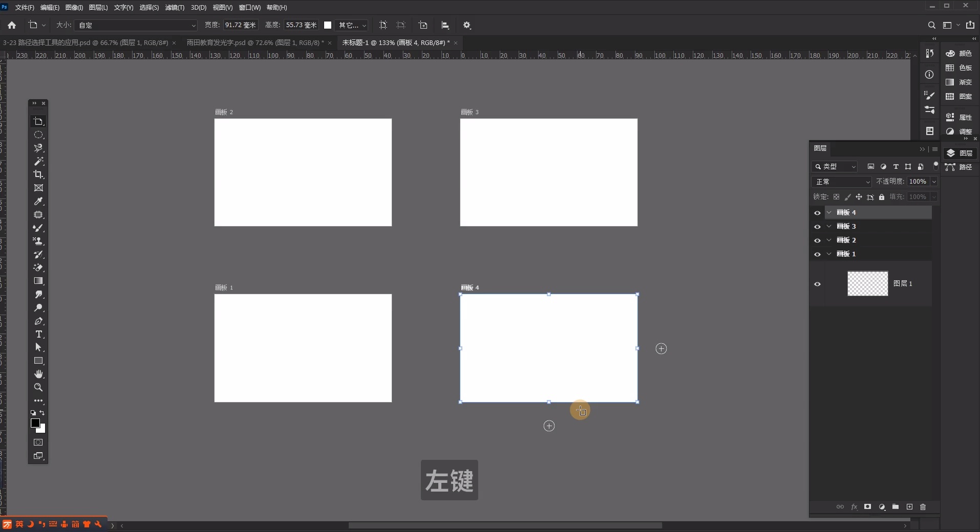Collapse the 画板 3 artboard group
This screenshot has height=532, width=980.
click(829, 227)
